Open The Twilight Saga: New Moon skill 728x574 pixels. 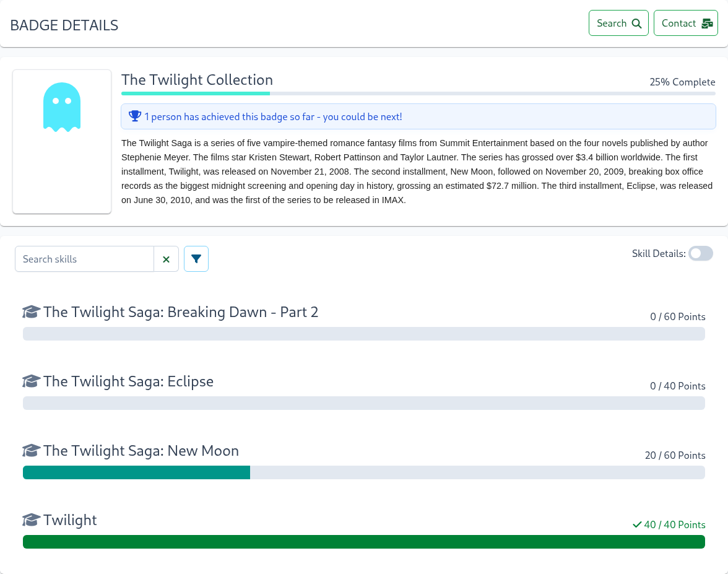[141, 451]
